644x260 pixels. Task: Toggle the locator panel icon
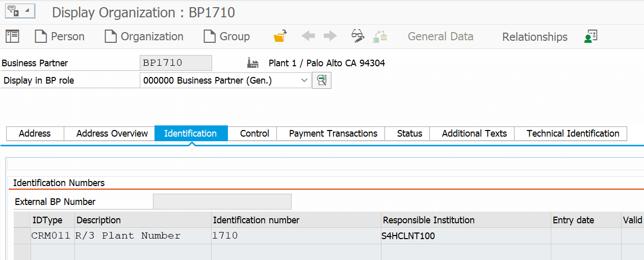pyautogui.click(x=12, y=36)
